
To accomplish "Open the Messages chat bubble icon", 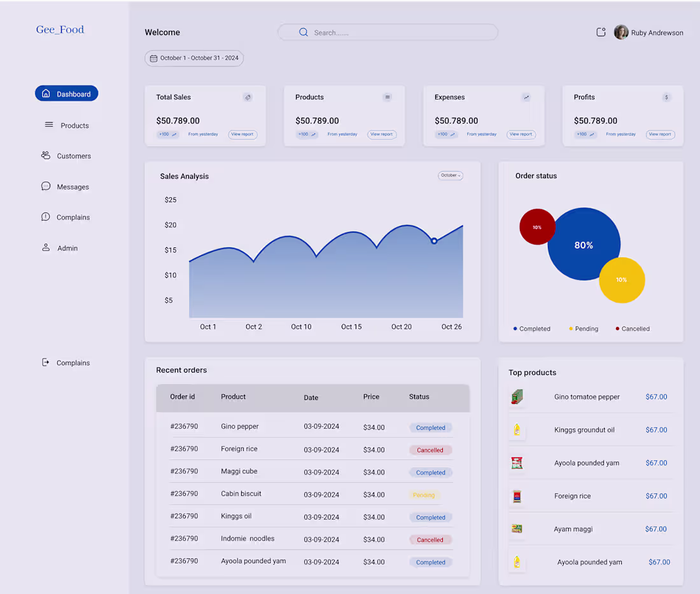I will (x=45, y=186).
